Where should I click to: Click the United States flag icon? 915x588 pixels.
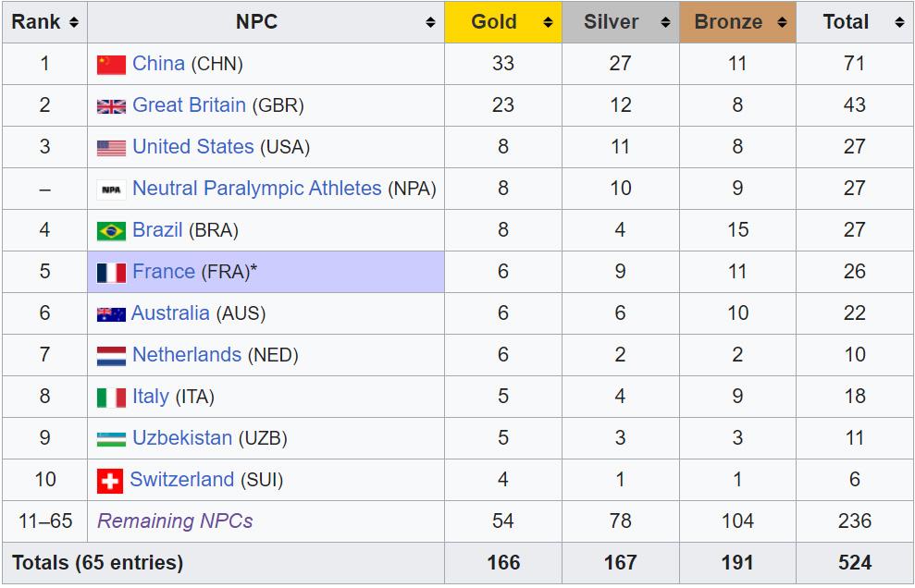111,148
